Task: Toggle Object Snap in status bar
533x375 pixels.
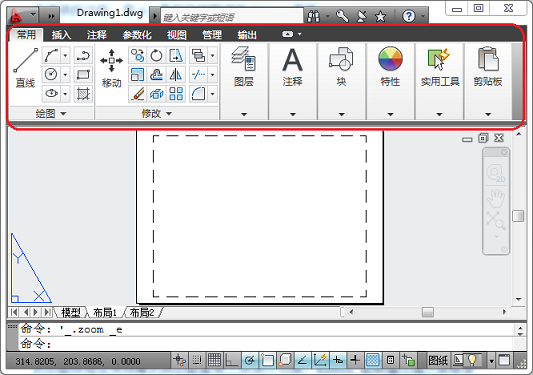Action: pyautogui.click(x=267, y=360)
